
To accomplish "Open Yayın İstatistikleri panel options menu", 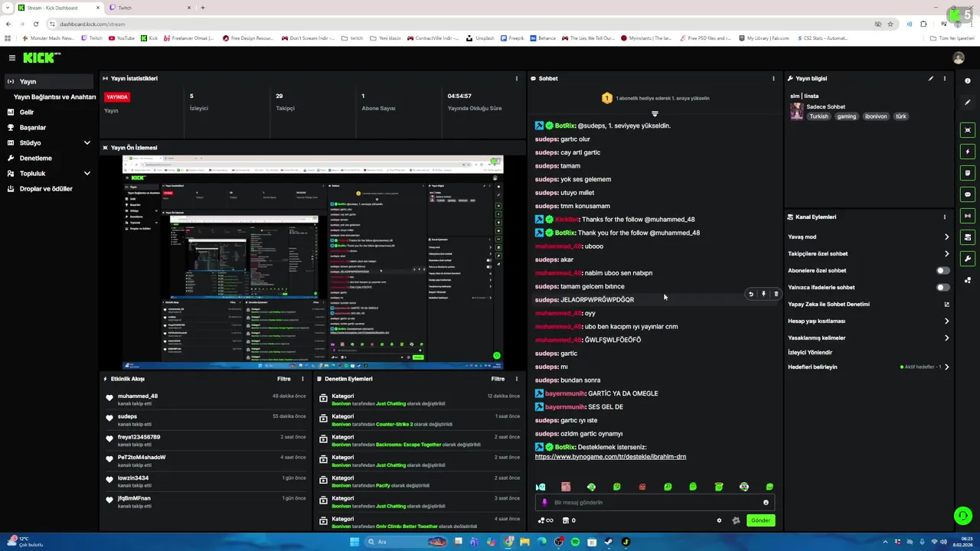I will click(x=516, y=78).
